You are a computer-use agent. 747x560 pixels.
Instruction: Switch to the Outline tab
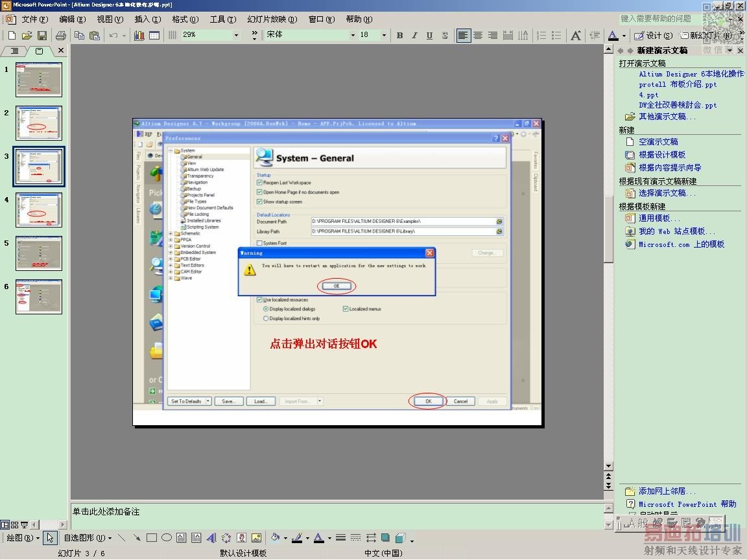pyautogui.click(x=15, y=51)
